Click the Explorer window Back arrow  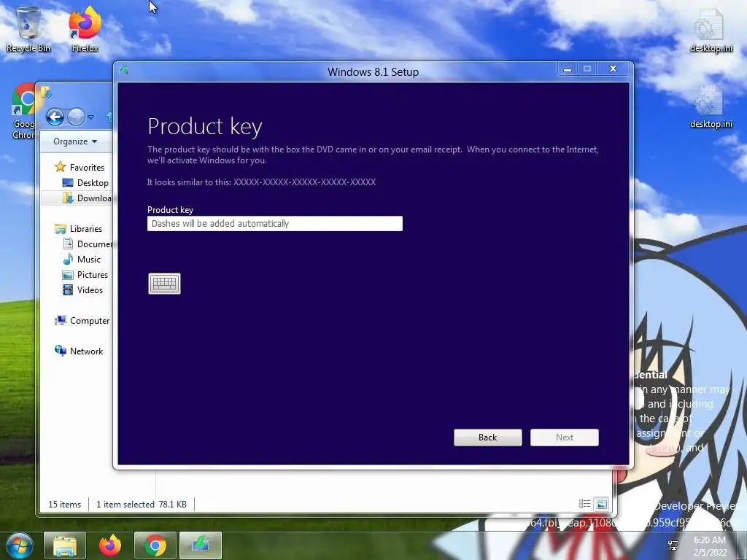(x=55, y=117)
